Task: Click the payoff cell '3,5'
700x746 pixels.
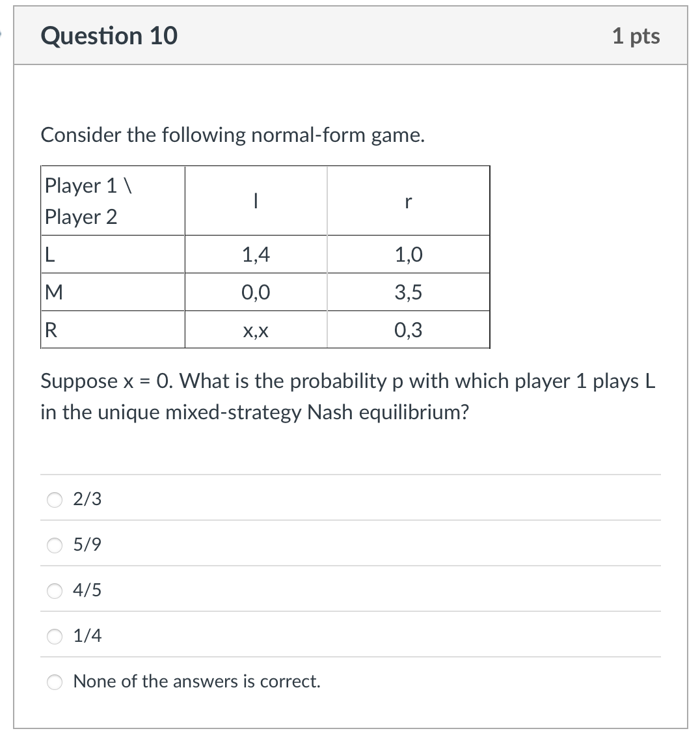Action: tap(408, 292)
